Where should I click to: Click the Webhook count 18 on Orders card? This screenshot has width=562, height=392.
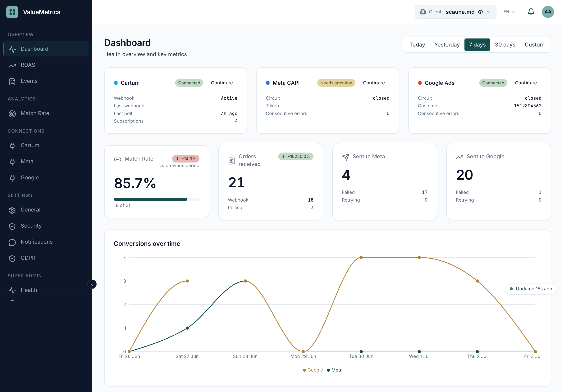[x=311, y=200]
